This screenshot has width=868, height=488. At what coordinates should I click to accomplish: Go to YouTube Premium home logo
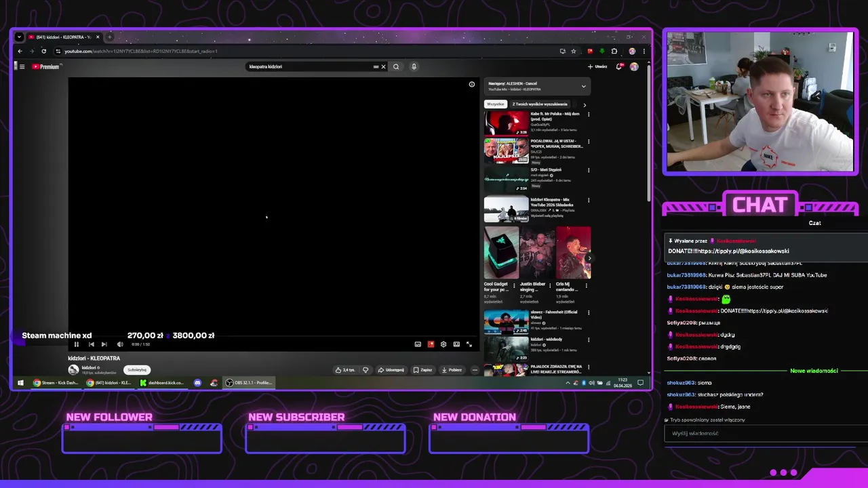(46, 66)
